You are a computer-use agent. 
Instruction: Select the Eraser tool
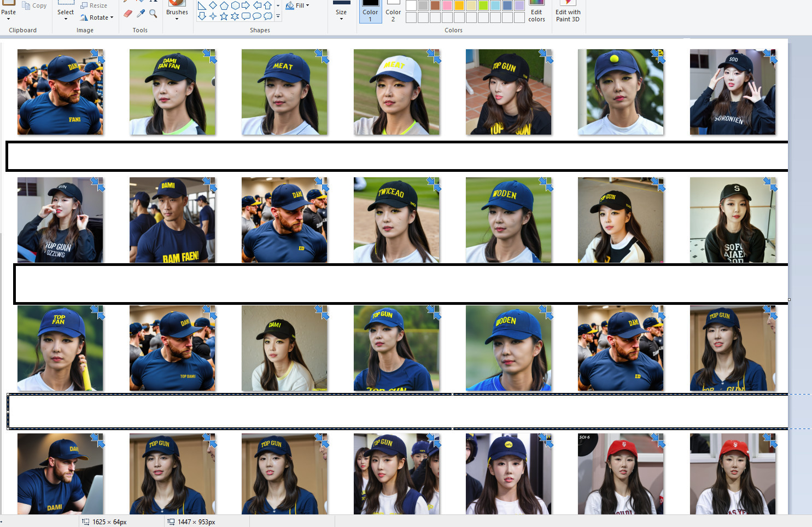point(128,14)
